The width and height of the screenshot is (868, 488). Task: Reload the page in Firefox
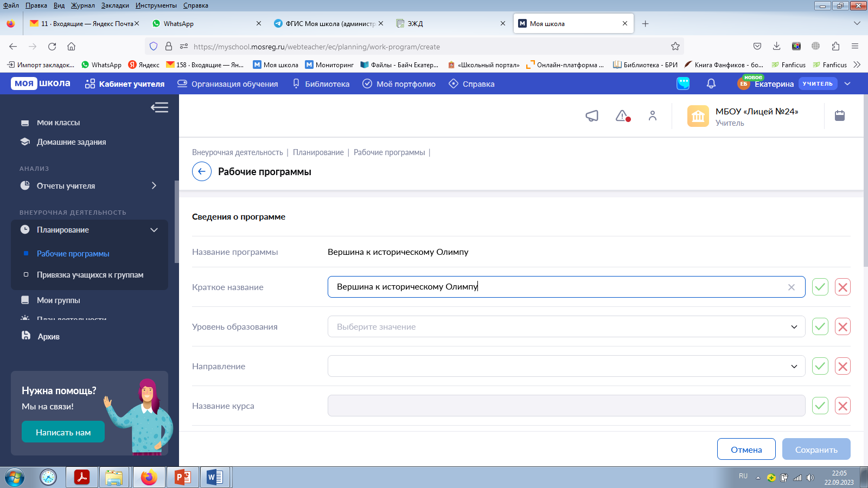click(52, 46)
